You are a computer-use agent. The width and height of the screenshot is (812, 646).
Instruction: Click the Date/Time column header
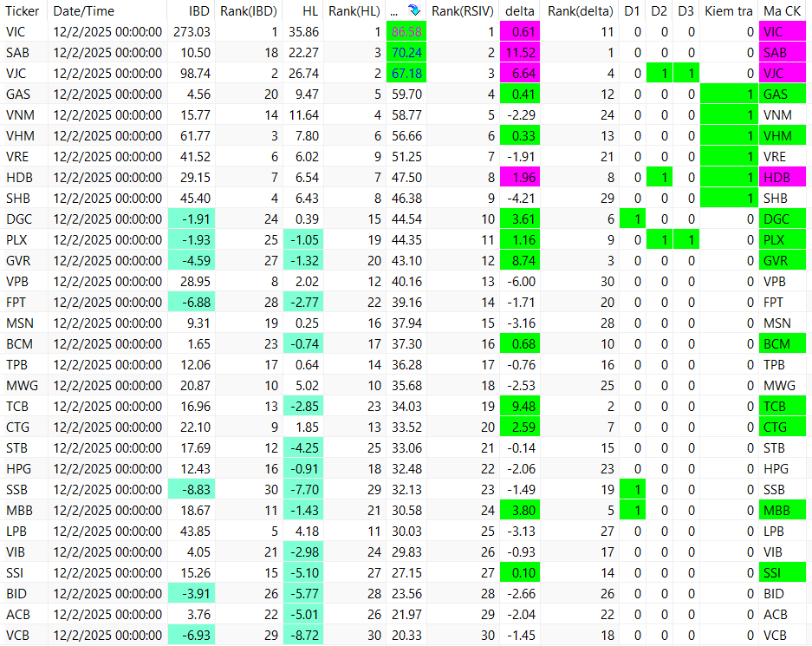[x=84, y=11]
